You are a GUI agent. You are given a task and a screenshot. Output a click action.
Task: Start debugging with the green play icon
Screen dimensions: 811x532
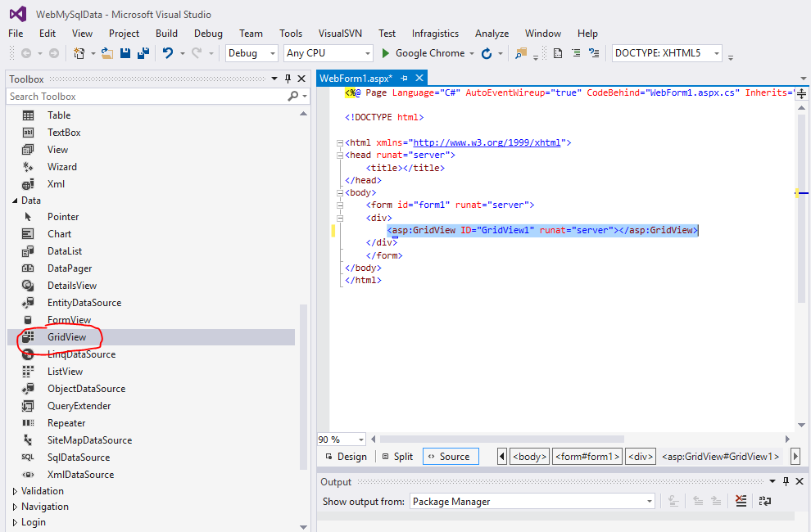point(385,53)
